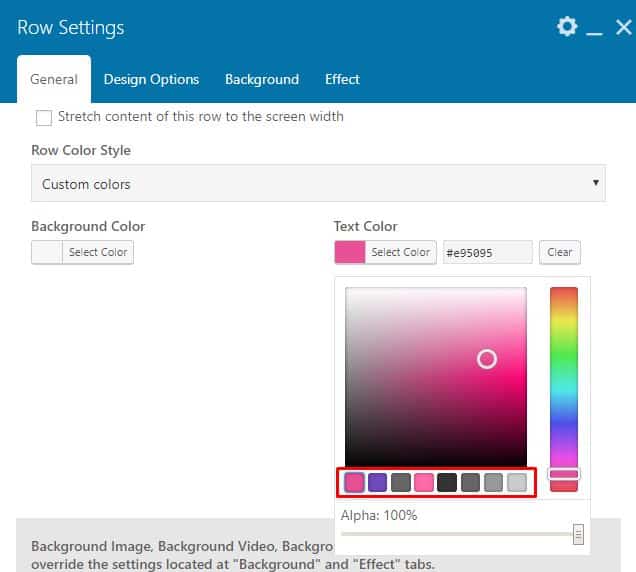Switch to the Effect tab
This screenshot has width=636, height=572.
pos(342,79)
